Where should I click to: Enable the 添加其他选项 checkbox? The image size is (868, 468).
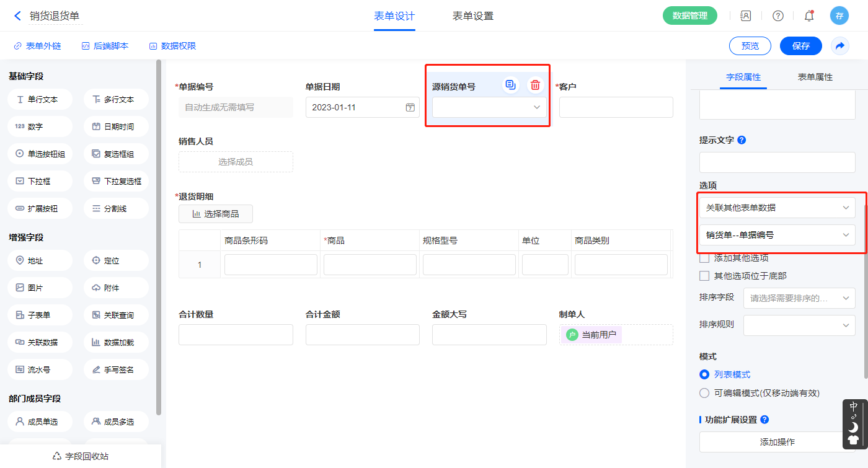click(x=704, y=258)
